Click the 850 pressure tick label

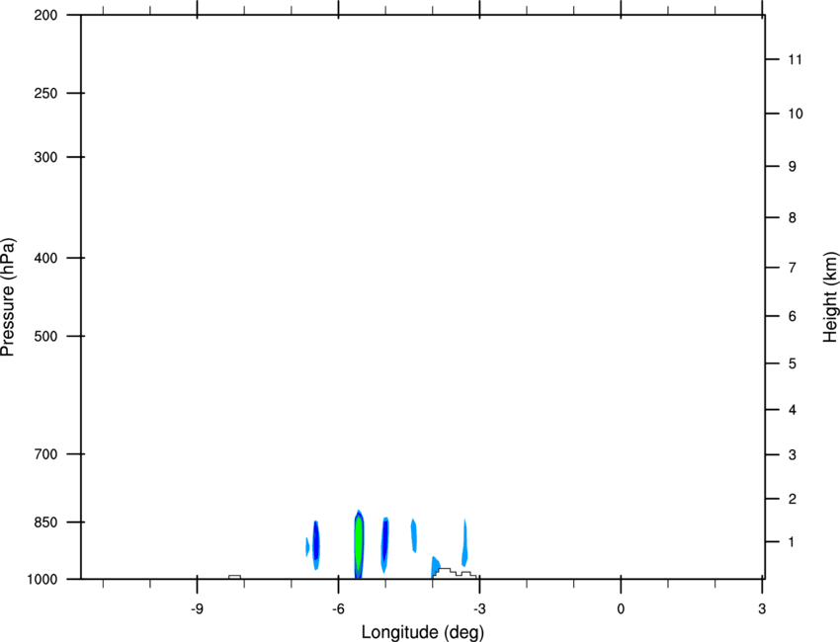pyautogui.click(x=45, y=522)
